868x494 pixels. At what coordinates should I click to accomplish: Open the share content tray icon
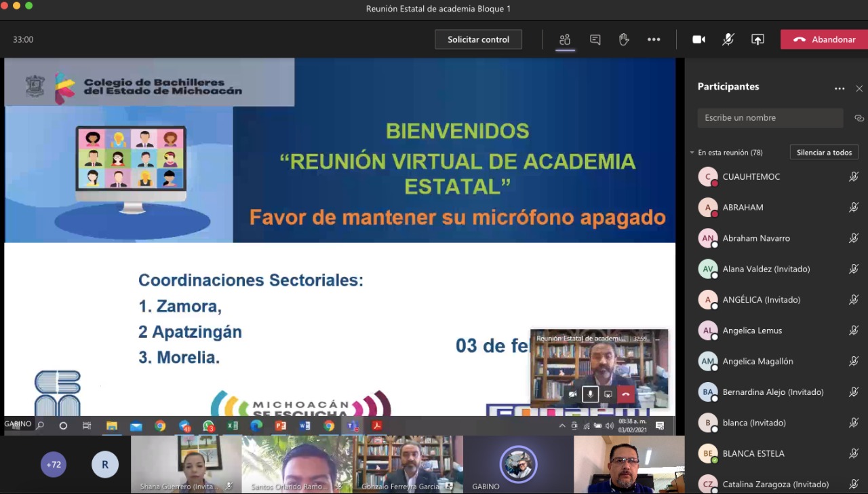pyautogui.click(x=757, y=39)
